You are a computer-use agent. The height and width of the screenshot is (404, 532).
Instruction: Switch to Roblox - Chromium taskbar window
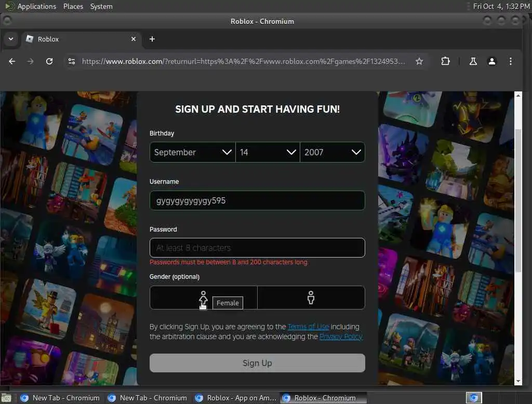pyautogui.click(x=322, y=398)
